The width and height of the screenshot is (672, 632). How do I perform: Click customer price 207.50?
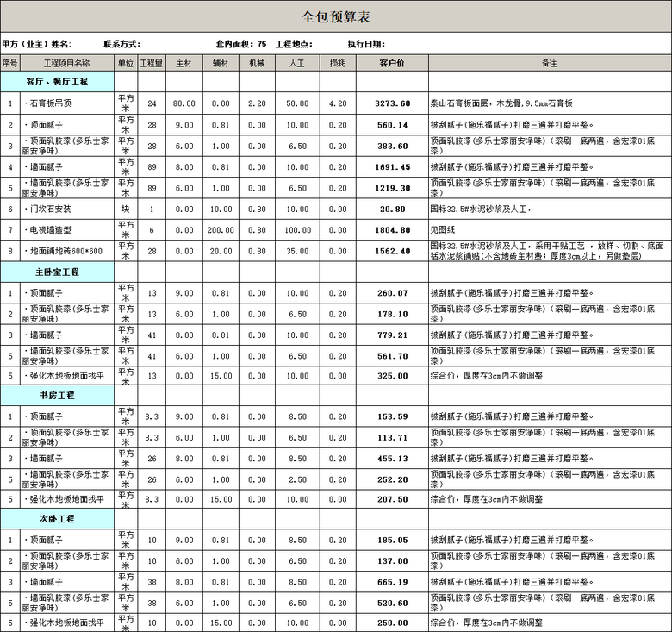coord(392,499)
